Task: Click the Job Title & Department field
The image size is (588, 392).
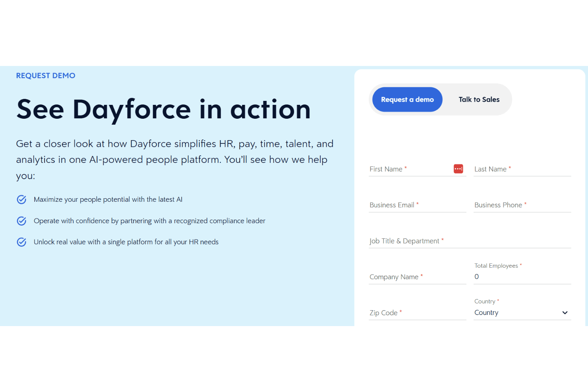Action: (x=470, y=241)
